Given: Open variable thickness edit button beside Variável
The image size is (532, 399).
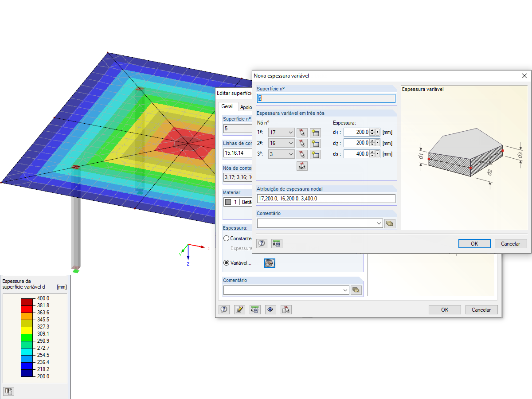Looking at the screenshot, I should [x=270, y=263].
